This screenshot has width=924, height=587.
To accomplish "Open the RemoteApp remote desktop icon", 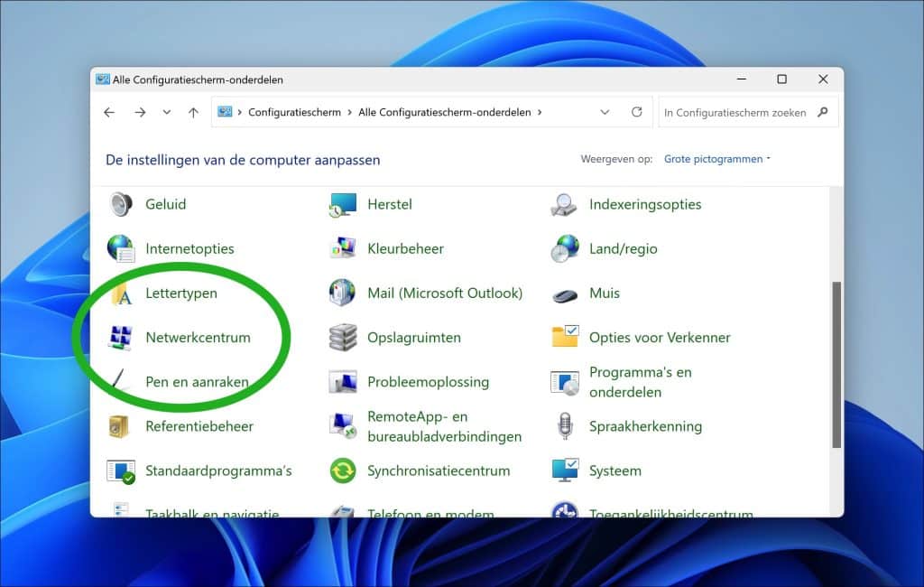I will [343, 426].
